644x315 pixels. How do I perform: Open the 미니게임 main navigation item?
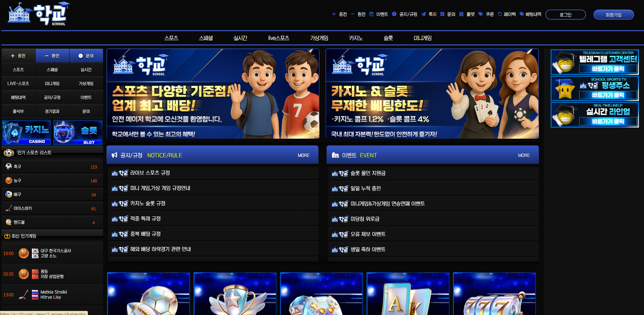(x=423, y=38)
